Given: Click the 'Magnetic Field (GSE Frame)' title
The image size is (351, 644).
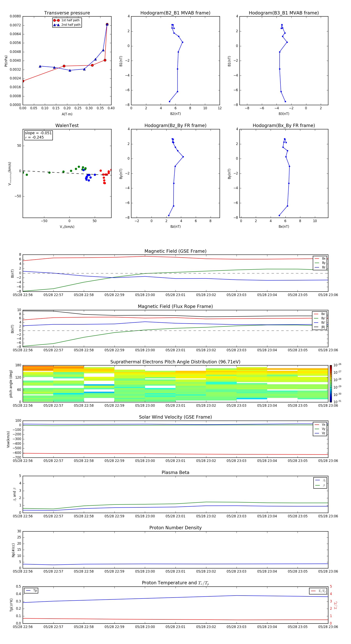Looking at the screenshot, I should coord(175,251).
